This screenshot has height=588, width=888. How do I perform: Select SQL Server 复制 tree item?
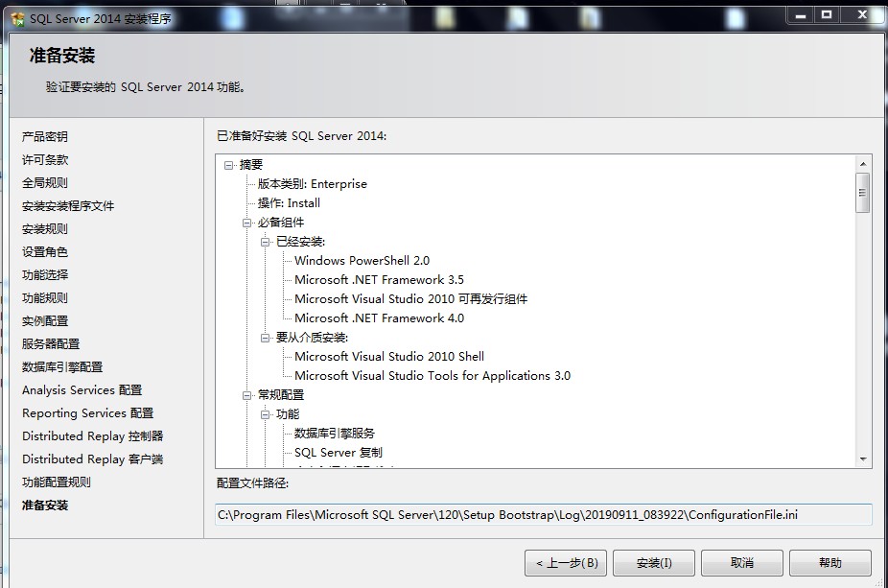339,453
